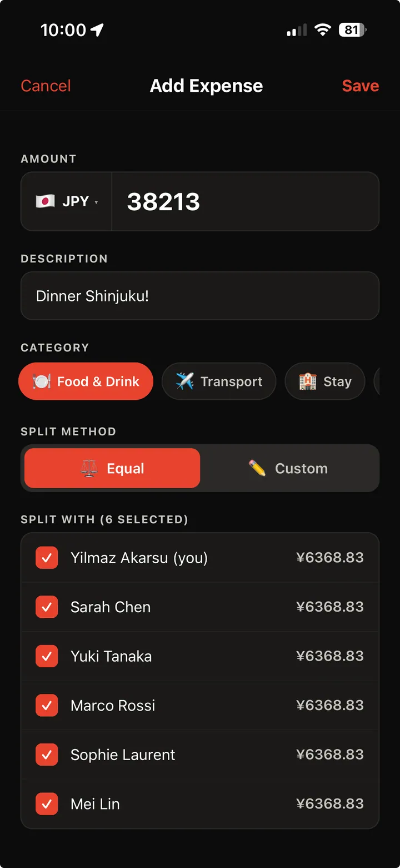The image size is (400, 868).
Task: Tap the plate icon on Food & Drink
Action: [x=42, y=381]
